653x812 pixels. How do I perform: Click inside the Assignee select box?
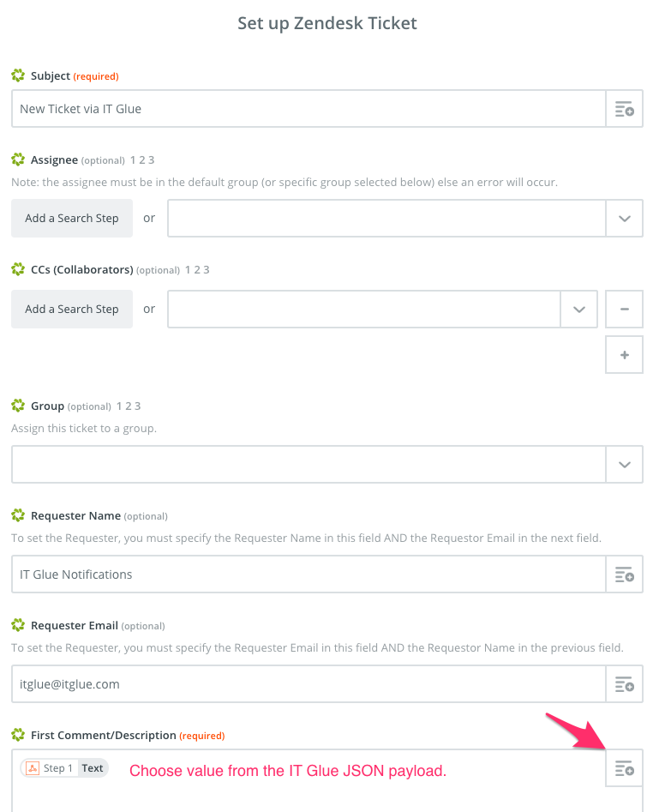click(x=386, y=219)
